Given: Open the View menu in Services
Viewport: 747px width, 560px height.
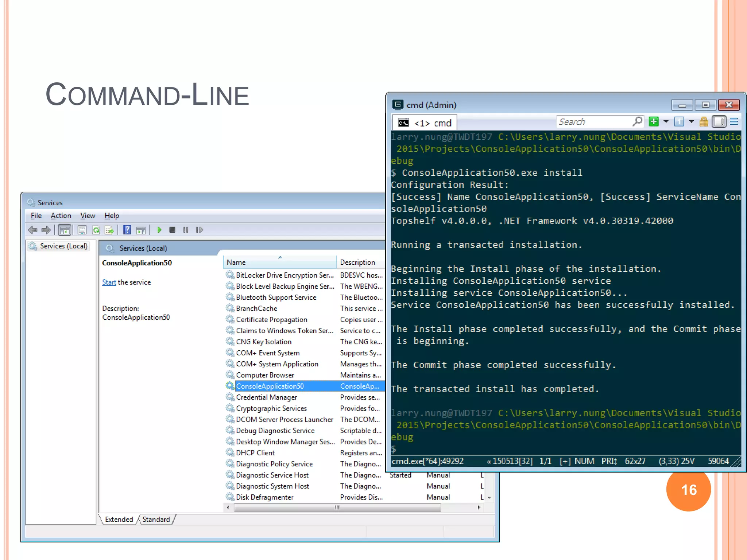Looking at the screenshot, I should click(x=88, y=216).
